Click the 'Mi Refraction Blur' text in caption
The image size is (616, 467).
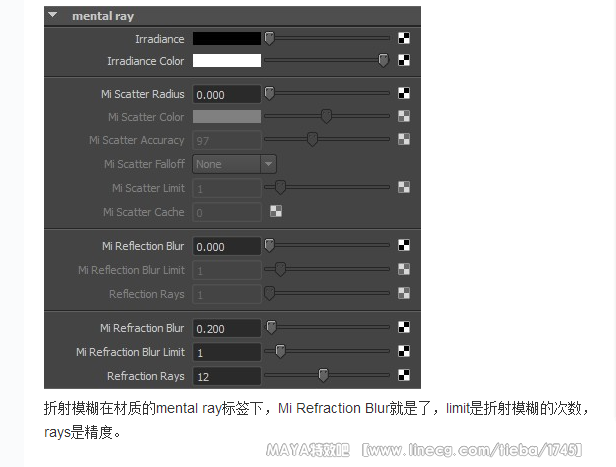click(334, 408)
